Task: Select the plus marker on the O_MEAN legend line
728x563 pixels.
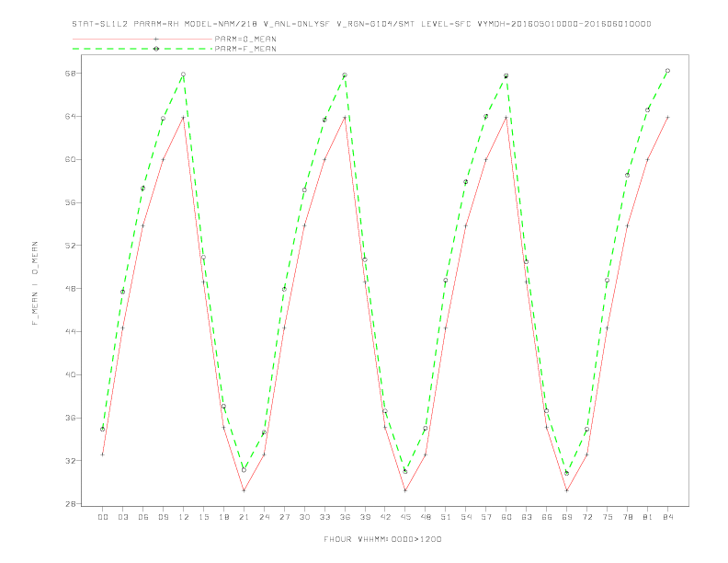Action: pos(156,39)
